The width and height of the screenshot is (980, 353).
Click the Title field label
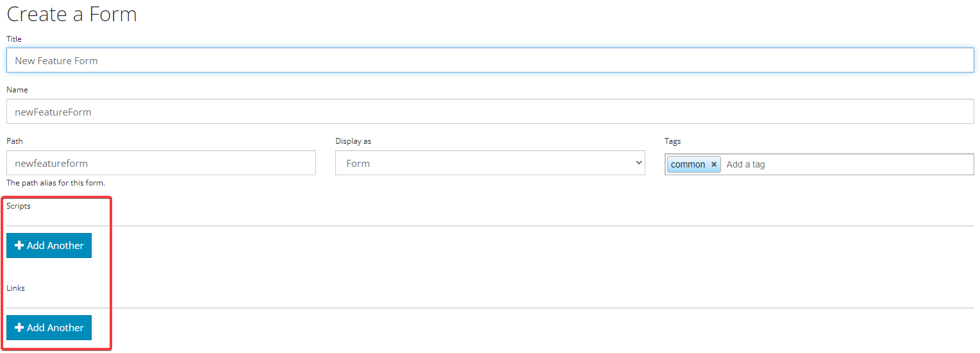(13, 39)
